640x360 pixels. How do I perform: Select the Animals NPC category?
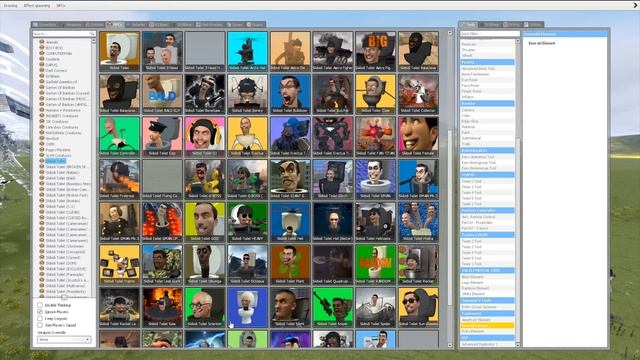[x=52, y=42]
